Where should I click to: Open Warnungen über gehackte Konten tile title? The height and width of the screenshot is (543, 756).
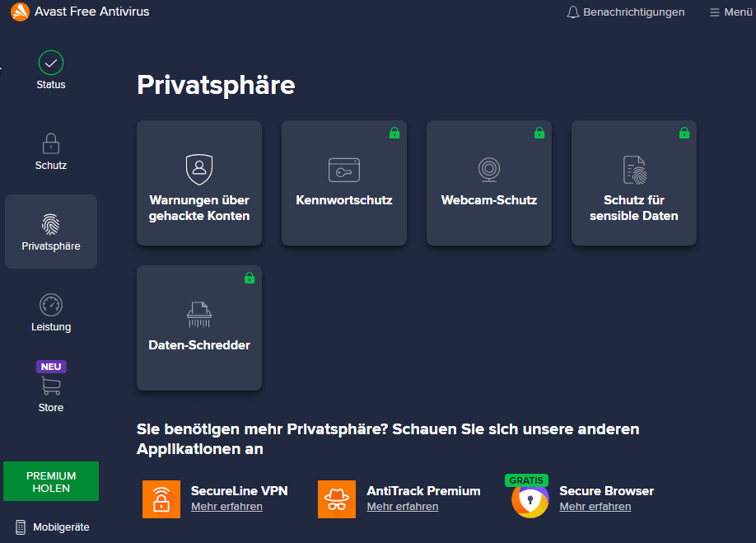pyautogui.click(x=199, y=208)
